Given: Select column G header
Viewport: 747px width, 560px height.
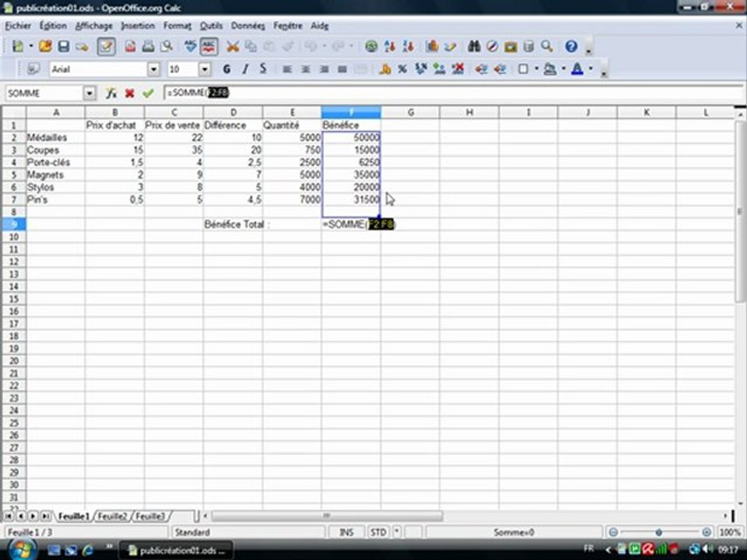Looking at the screenshot, I should 410,112.
